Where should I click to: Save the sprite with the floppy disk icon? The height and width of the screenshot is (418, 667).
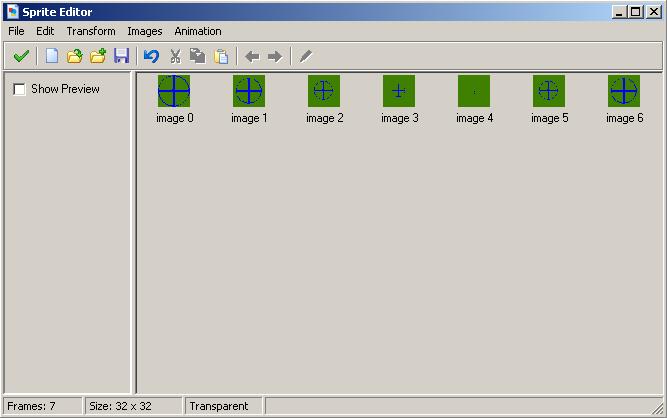tap(121, 56)
